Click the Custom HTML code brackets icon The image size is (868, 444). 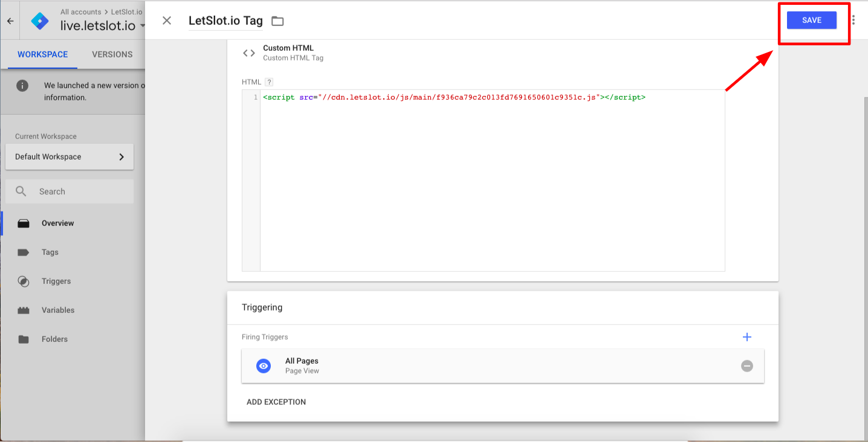(x=249, y=53)
